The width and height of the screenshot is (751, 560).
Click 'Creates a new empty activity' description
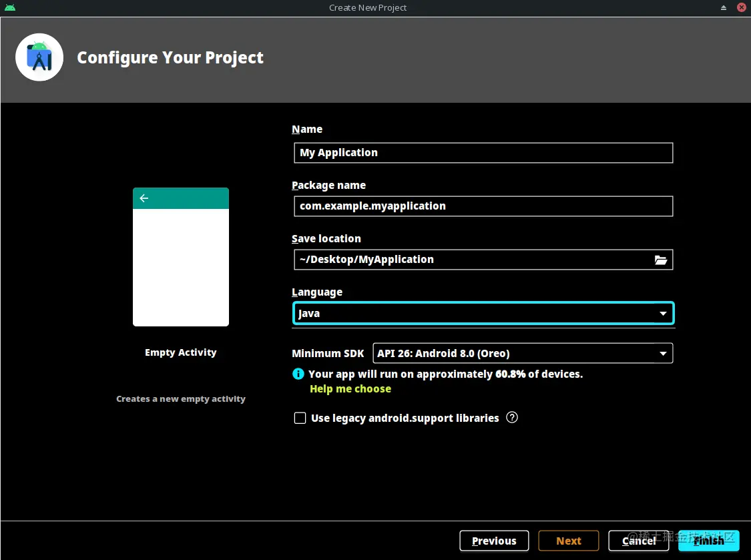point(180,398)
